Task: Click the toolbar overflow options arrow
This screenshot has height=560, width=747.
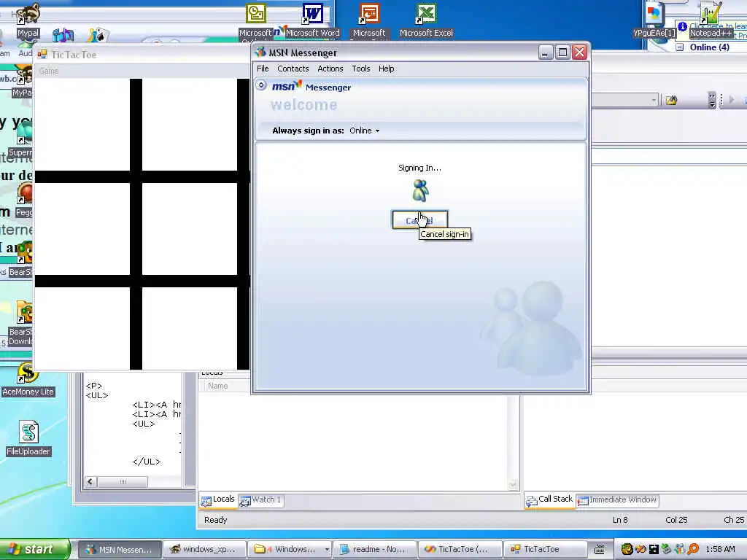Action: 712,100
